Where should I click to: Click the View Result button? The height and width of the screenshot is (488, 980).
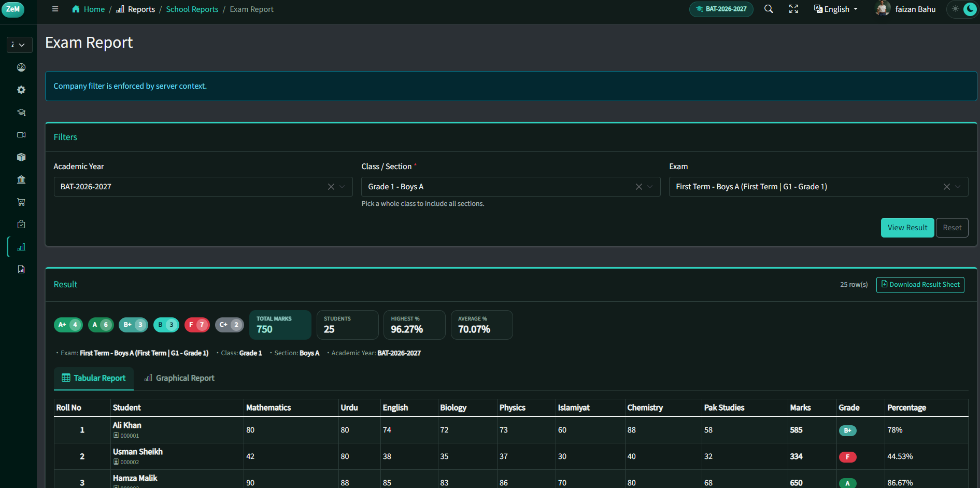click(x=907, y=228)
